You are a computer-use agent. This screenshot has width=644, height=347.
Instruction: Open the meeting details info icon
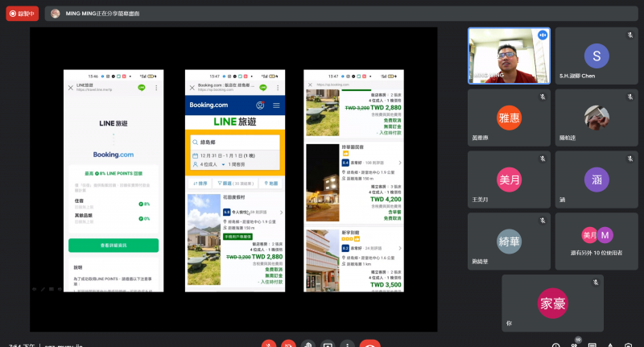(x=555, y=345)
